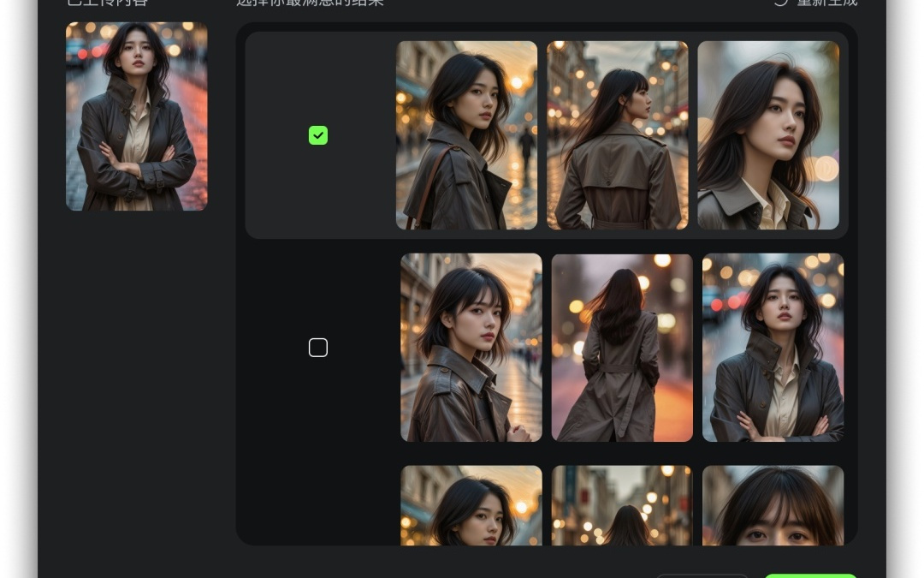Click the 已上传内容 uploaded content label

pos(107,3)
